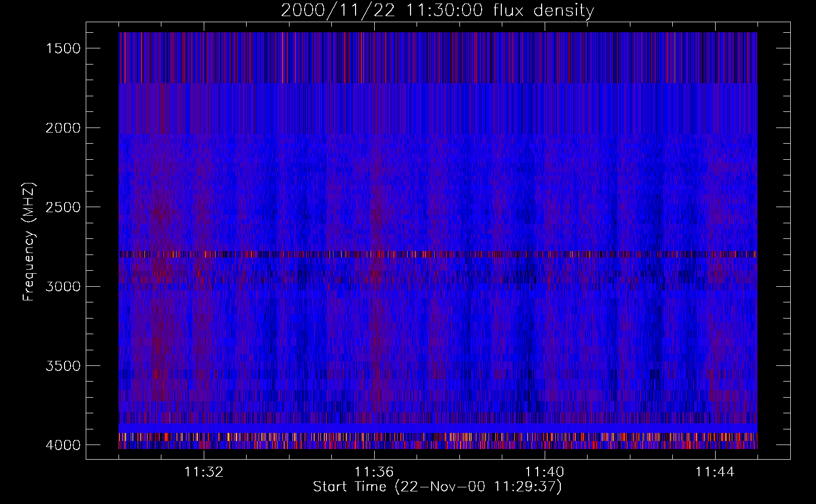Click the 2000 frequency tick label
The image size is (816, 504).
click(x=63, y=128)
